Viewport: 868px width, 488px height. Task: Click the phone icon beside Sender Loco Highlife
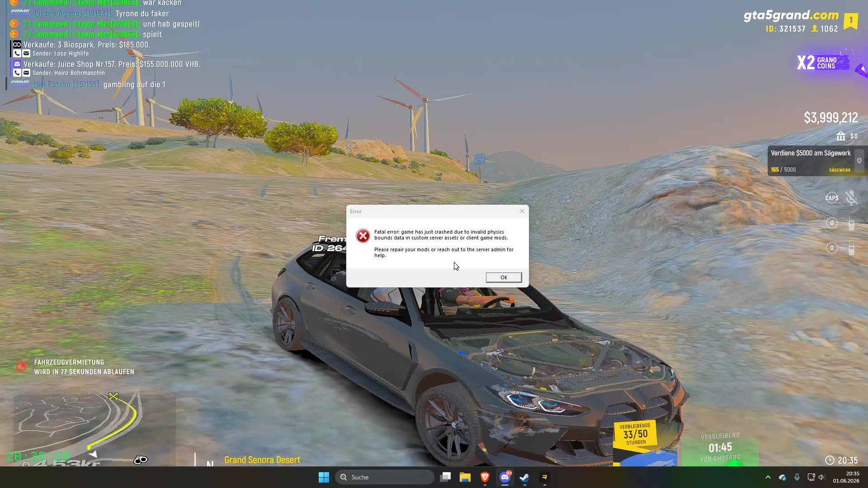coord(17,53)
